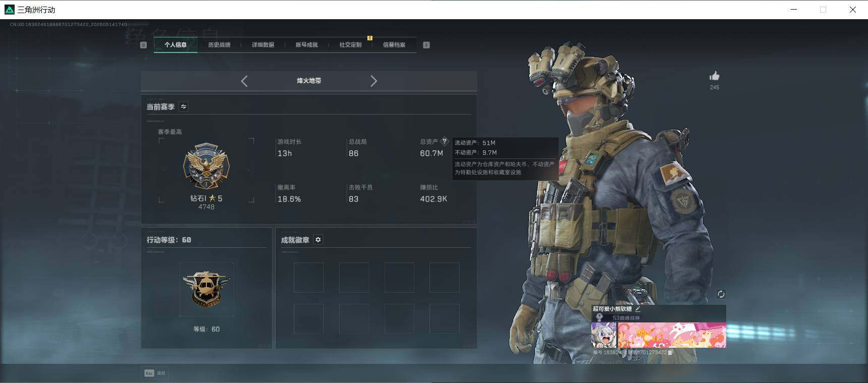The height and width of the screenshot is (383, 868).
Task: Click the 游戏时长 13h value
Action: [285, 153]
